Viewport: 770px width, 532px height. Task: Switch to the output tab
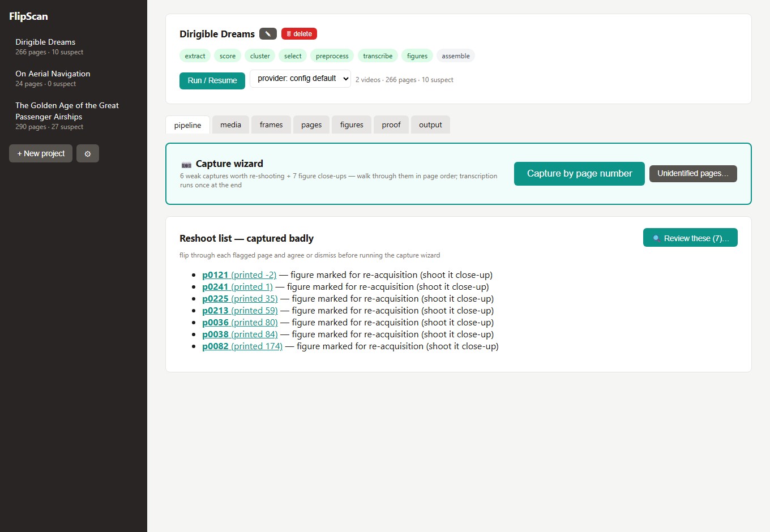point(430,125)
